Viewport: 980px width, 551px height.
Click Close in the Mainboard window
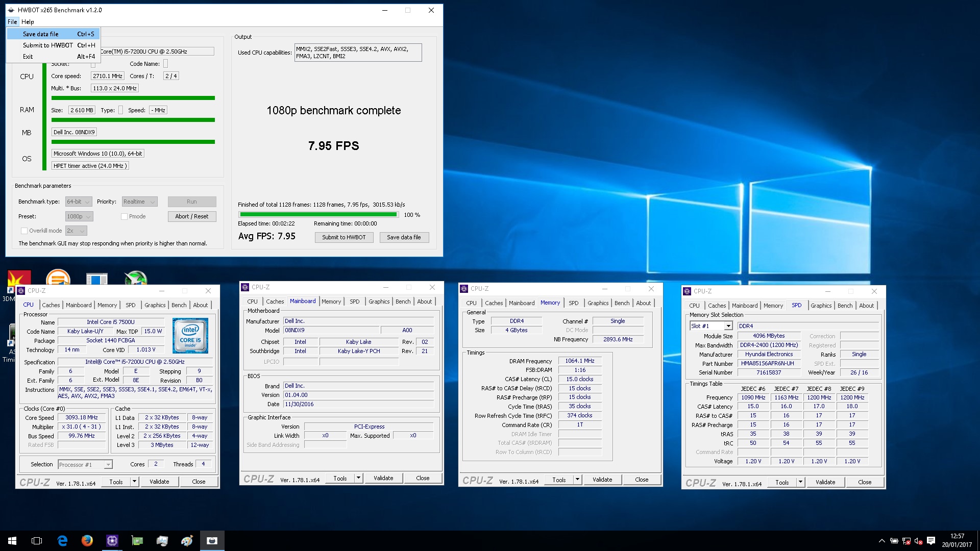(x=423, y=478)
